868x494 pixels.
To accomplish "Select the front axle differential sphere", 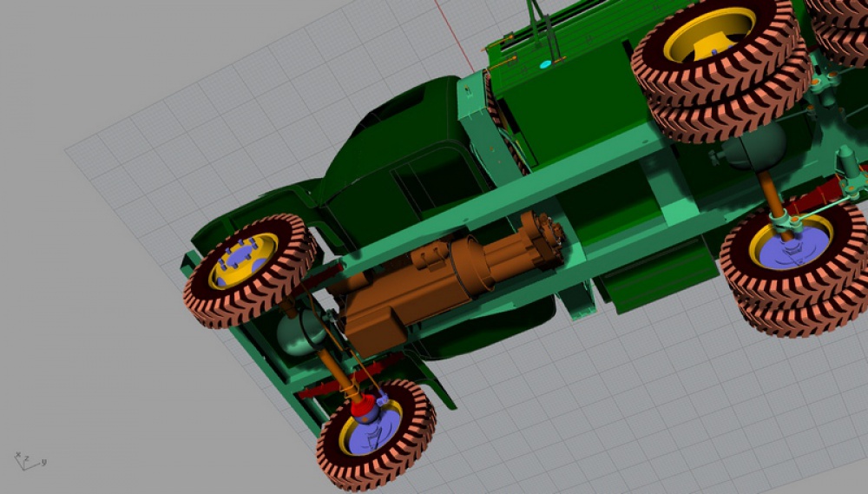I will (299, 333).
